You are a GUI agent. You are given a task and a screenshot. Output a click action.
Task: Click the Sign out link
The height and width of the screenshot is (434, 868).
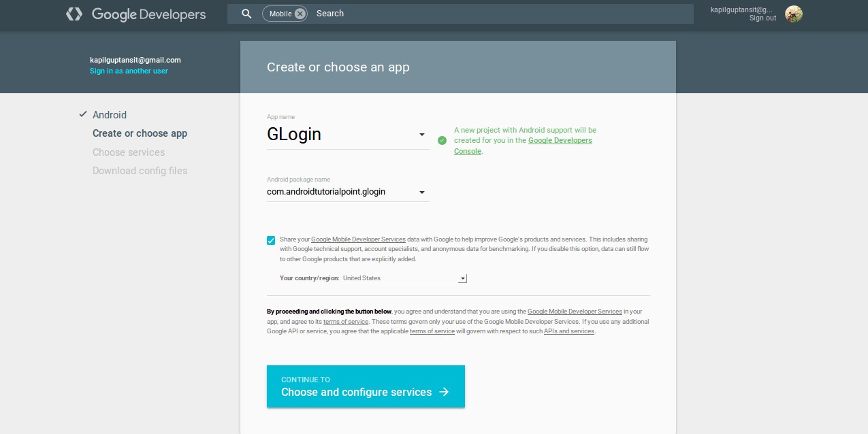(762, 18)
